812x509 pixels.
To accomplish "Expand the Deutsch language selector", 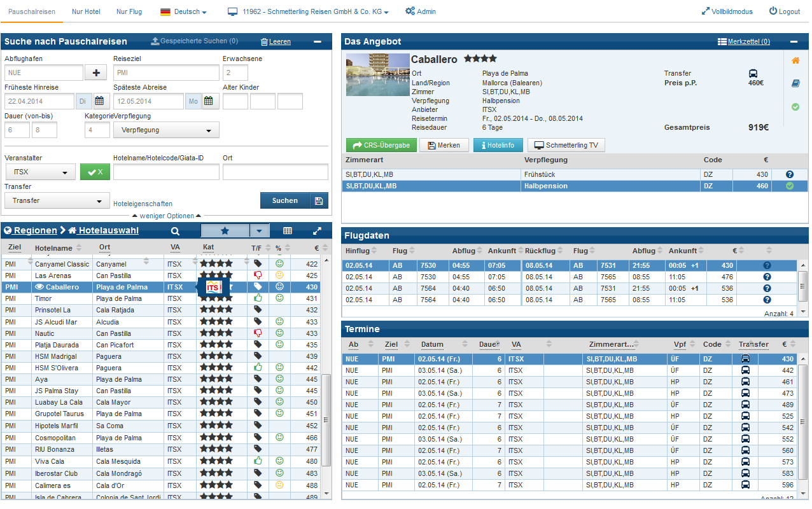I will pos(184,11).
